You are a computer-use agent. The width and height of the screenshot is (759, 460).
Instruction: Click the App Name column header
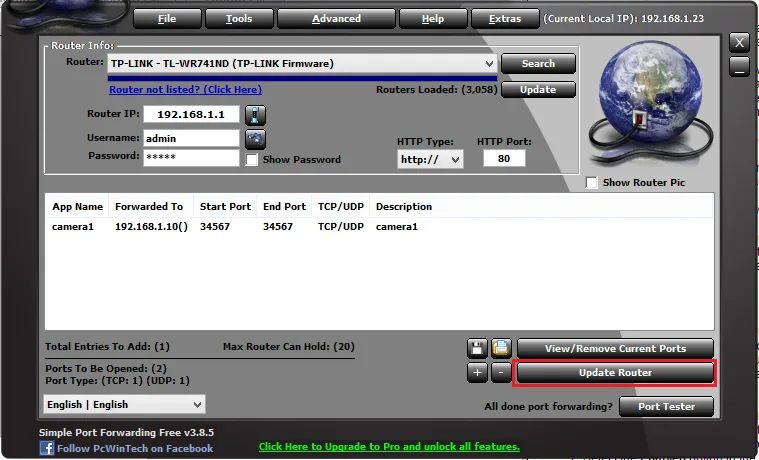[77, 206]
